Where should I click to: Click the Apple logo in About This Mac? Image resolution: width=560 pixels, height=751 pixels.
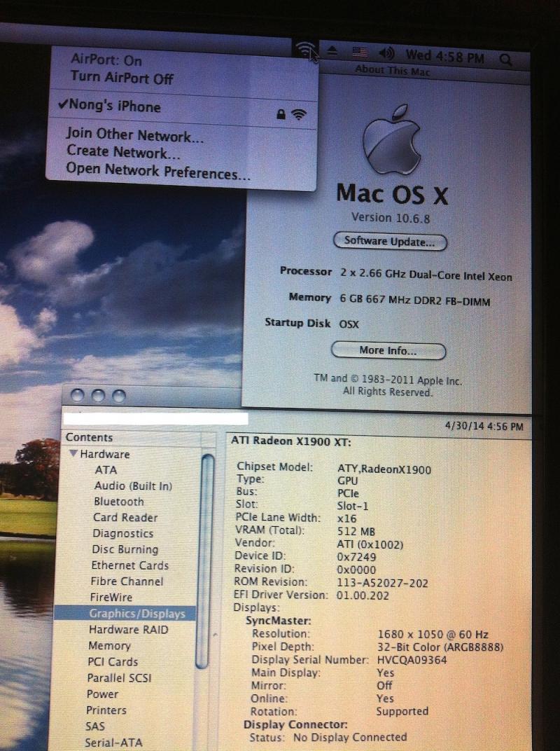(x=391, y=140)
